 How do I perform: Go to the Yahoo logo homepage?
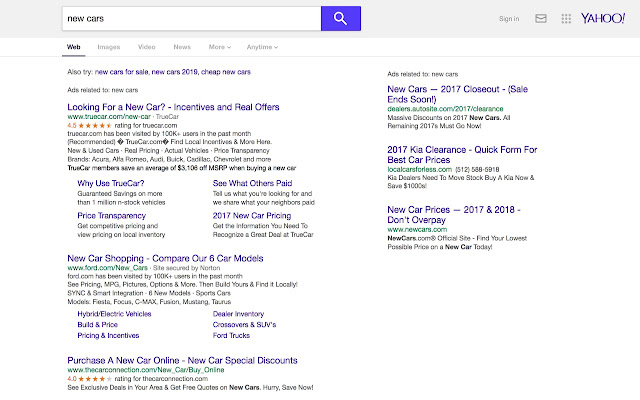point(602,18)
